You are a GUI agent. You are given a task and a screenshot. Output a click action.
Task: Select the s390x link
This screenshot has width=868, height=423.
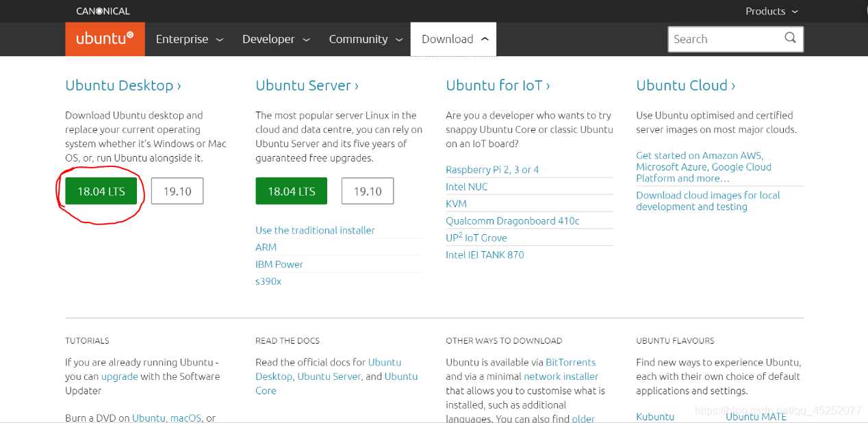(268, 281)
